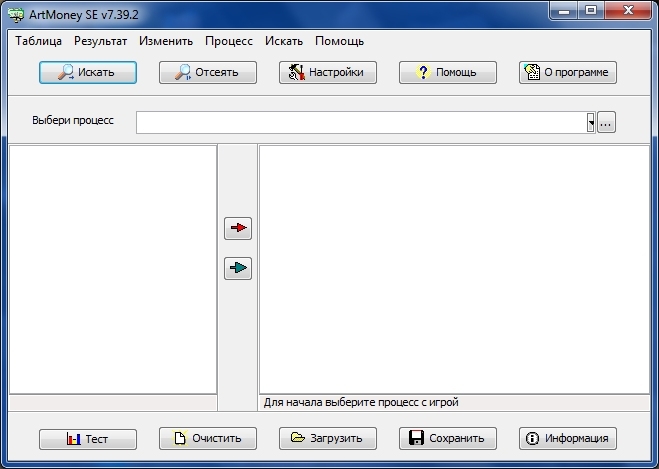
Task: Open the Процесс menu
Action: point(229,41)
